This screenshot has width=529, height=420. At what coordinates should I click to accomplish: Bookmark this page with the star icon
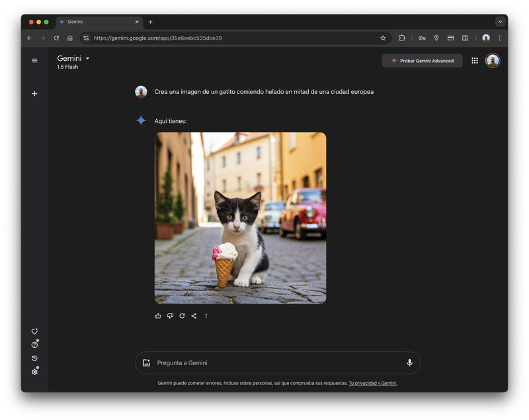(x=383, y=38)
